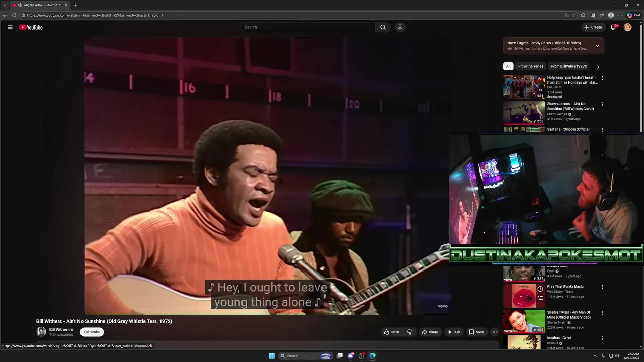Open the Bill Withers channel name link
Viewport: 644px width, 362px height.
59,330
